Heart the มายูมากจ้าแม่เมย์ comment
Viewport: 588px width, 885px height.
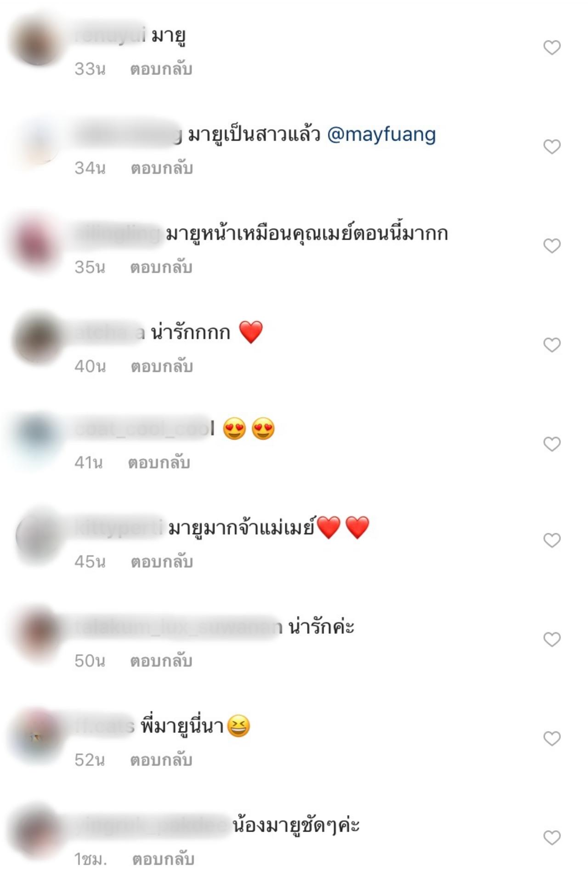pos(552,540)
